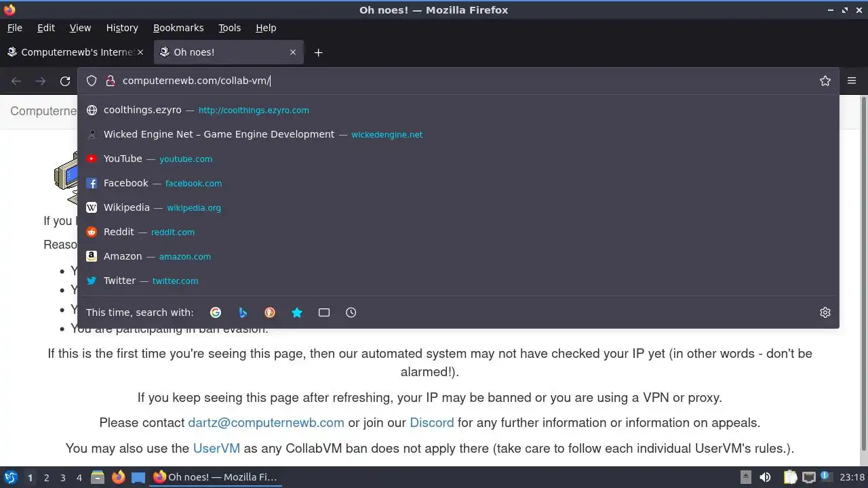Open the LXQt start menu
This screenshot has height=488, width=868.
click(x=10, y=477)
